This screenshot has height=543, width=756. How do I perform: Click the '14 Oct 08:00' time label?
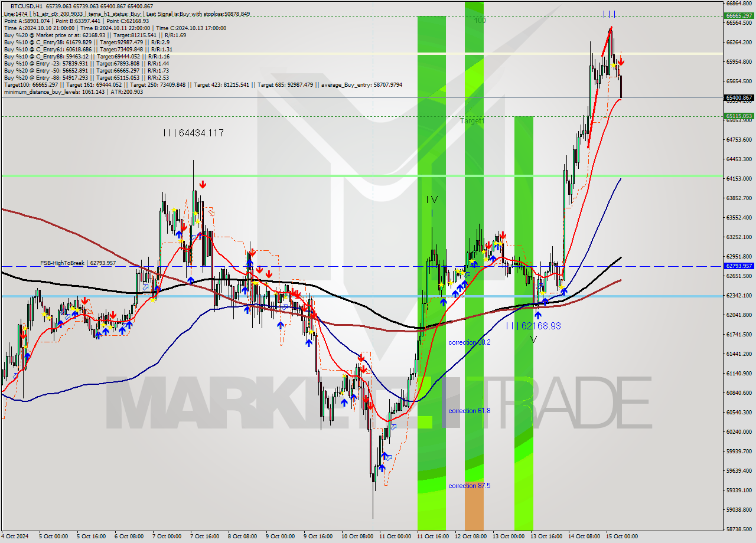coord(584,537)
